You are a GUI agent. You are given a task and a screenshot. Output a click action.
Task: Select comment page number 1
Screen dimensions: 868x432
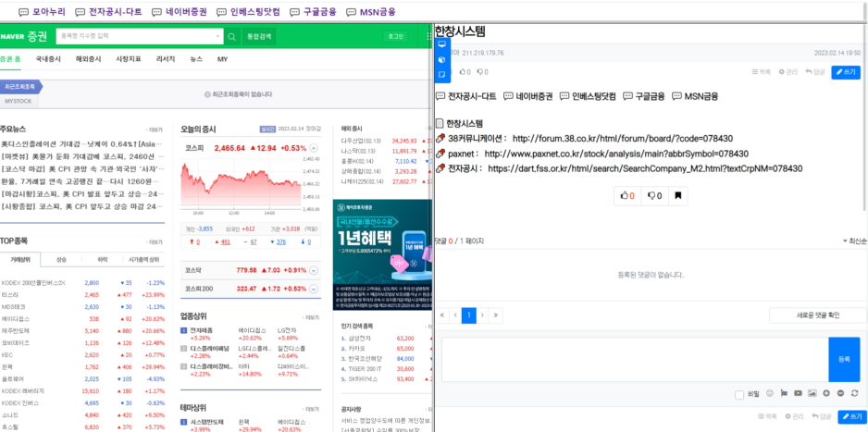469,315
